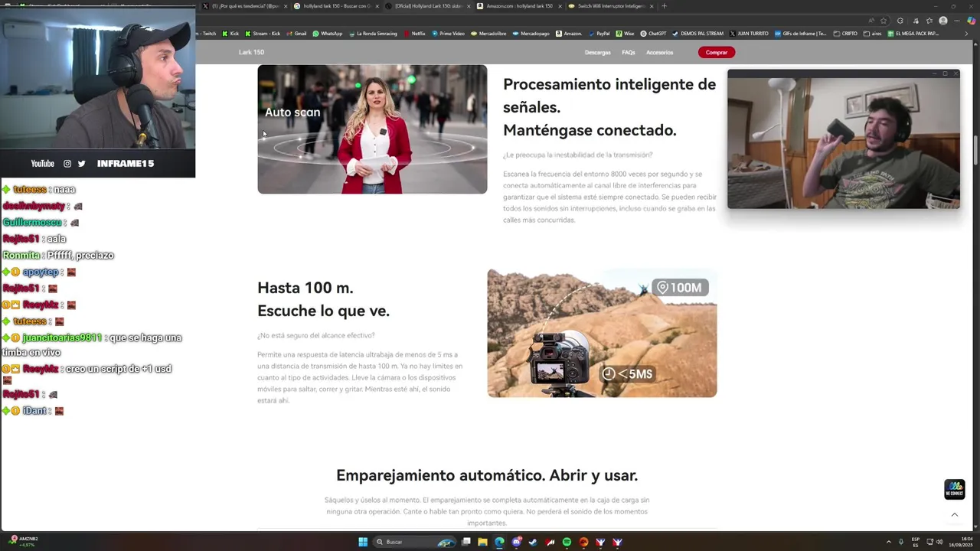Open Steam from taskbar
Screen dimensions: 980x551
point(533,542)
